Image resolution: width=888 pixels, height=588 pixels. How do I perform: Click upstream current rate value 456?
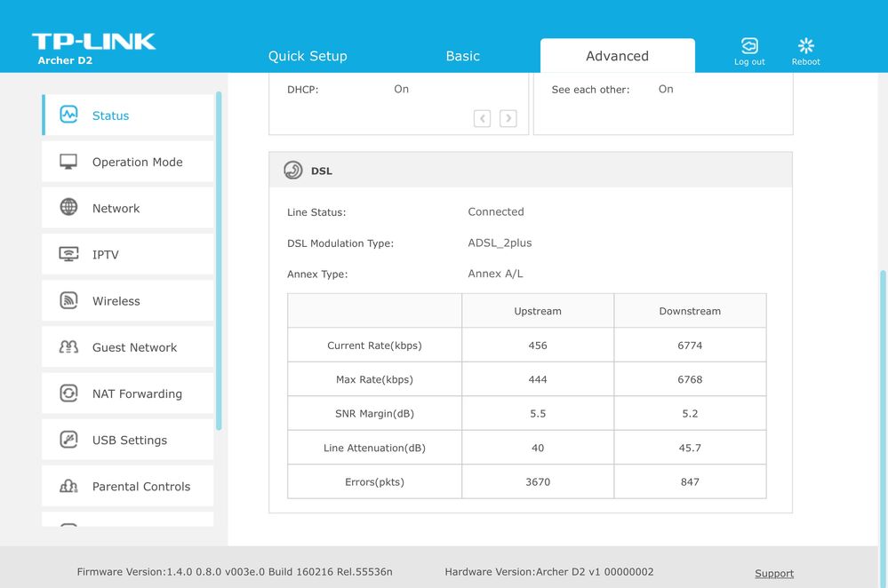pos(538,346)
